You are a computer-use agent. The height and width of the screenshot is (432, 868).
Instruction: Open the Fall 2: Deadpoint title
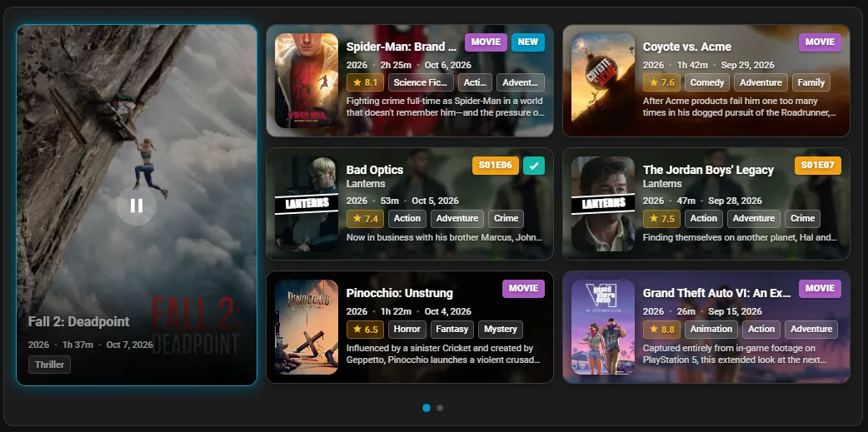[x=78, y=321]
